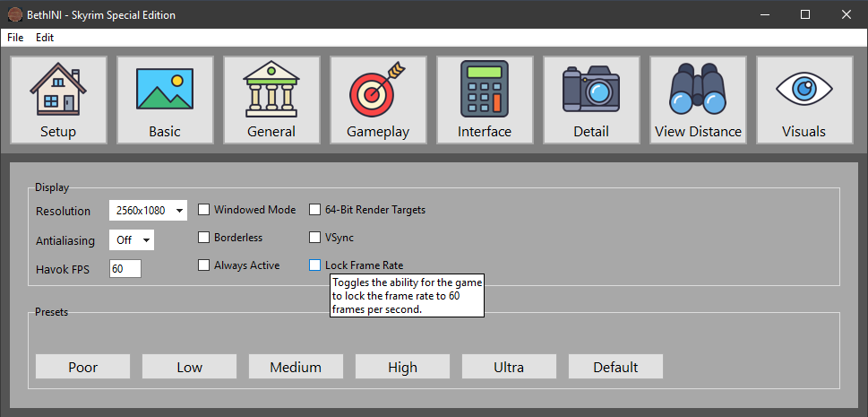Minimize the BethINI window
The width and height of the screenshot is (868, 417).
[x=765, y=15]
